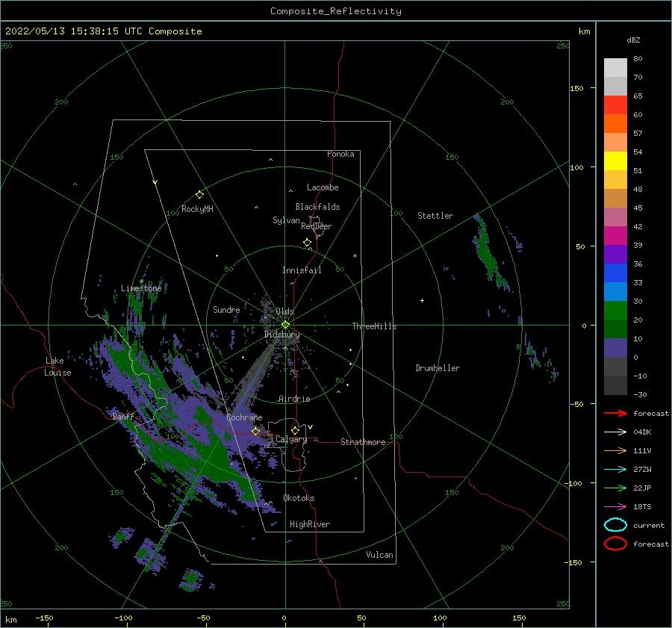Click the 0 label on the bottom axis
Image resolution: width=672 pixels, height=628 pixels.
coord(284,618)
